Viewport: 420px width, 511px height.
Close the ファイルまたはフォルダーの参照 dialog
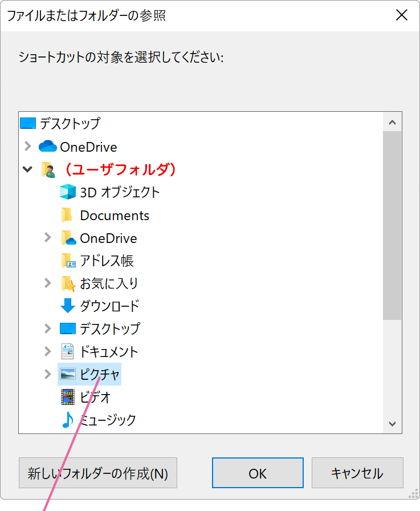(x=402, y=15)
